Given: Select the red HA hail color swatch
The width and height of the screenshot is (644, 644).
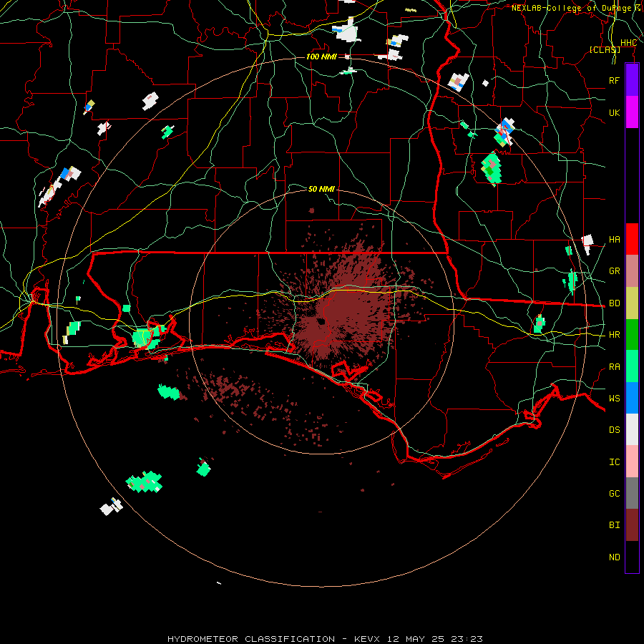Looking at the screenshot, I should tap(632, 239).
